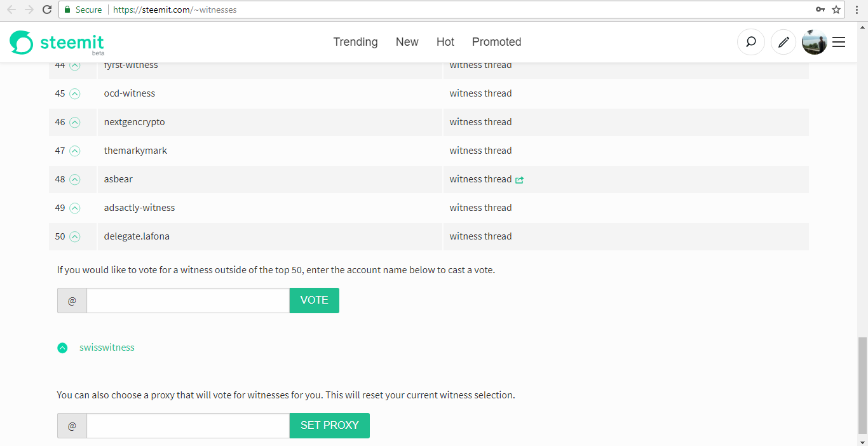Open witness thread link for nextgencrypto
The height and width of the screenshot is (446, 868).
480,122
